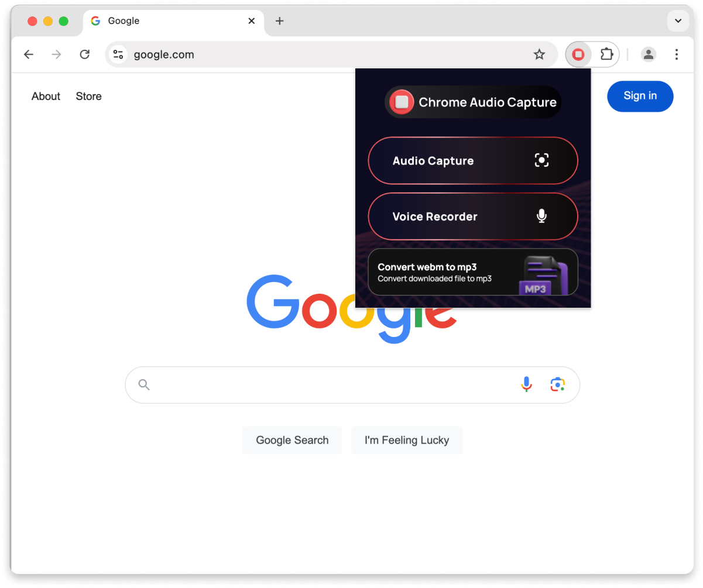The image size is (703, 588).
Task: Open the site information icon beside google.com
Action: click(118, 54)
